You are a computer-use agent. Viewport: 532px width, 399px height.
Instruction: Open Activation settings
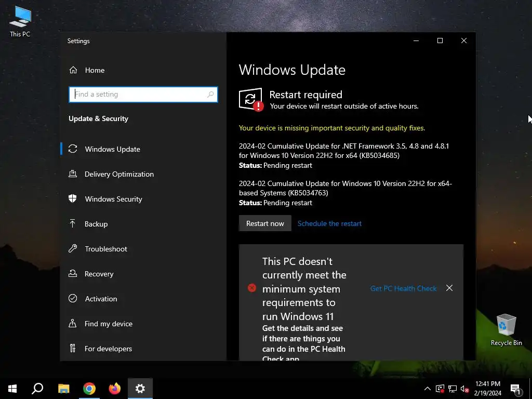click(143, 299)
